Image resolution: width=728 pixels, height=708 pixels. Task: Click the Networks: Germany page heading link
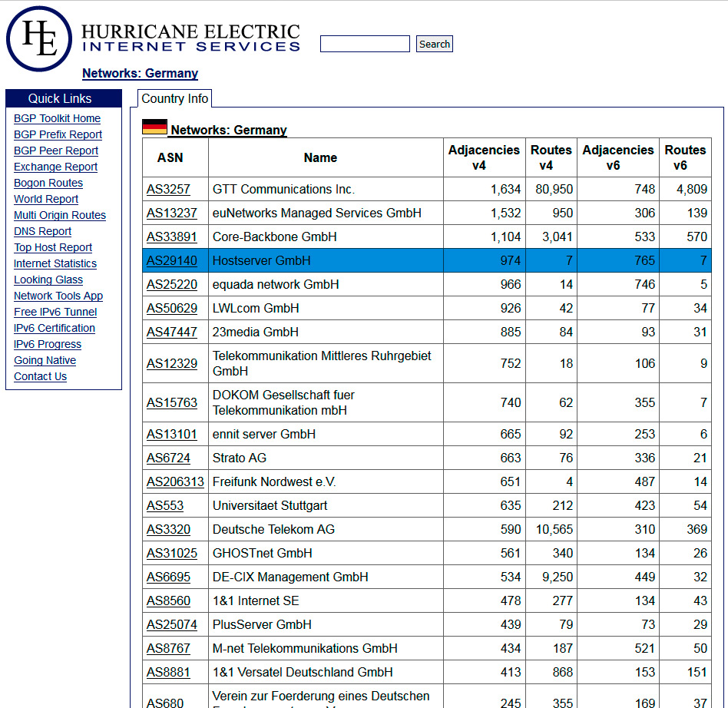pyautogui.click(x=141, y=74)
